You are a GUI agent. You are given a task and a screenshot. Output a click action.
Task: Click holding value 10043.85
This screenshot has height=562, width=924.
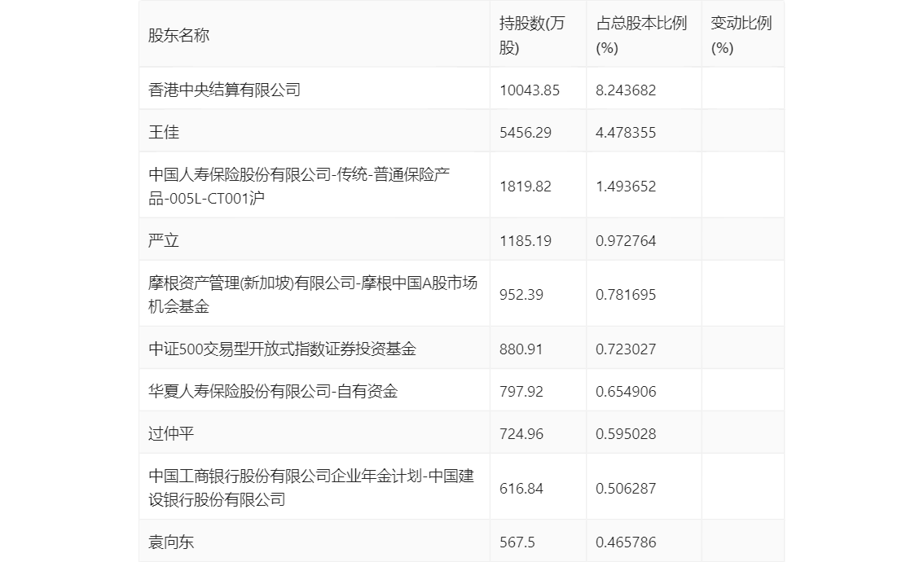(x=529, y=90)
